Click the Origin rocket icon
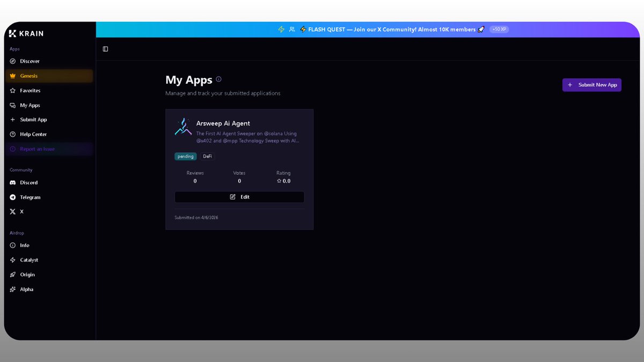644x362 pixels. coord(13,275)
